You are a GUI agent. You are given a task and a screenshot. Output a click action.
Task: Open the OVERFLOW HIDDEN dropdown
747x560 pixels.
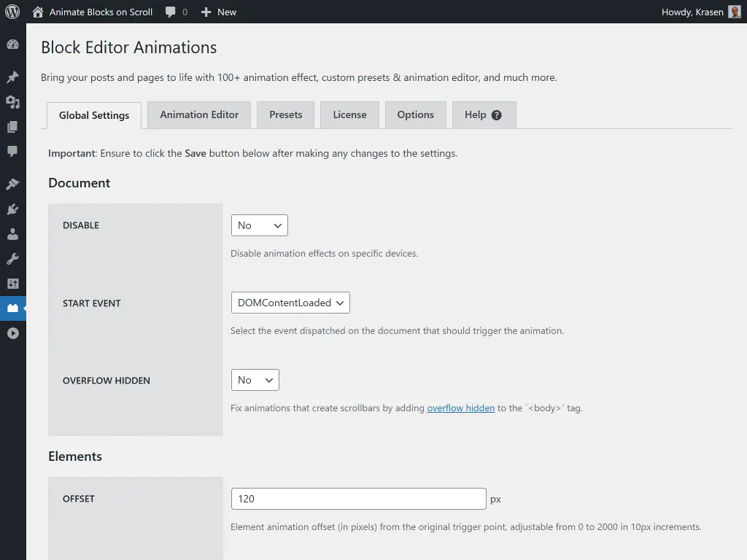(255, 379)
